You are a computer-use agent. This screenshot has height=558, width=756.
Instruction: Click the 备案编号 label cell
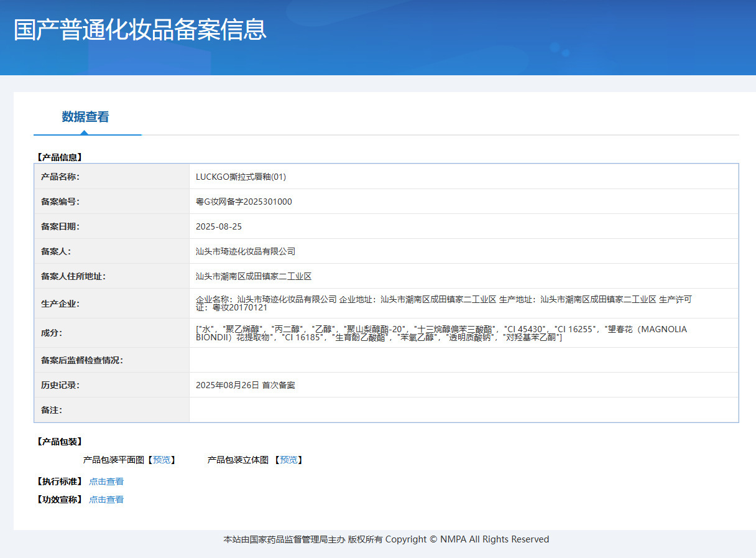[x=112, y=202]
